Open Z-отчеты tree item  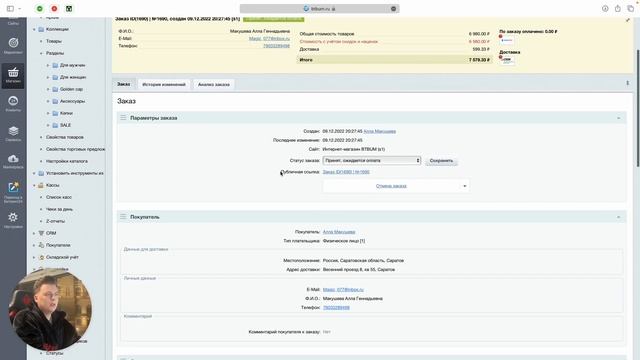click(55, 221)
